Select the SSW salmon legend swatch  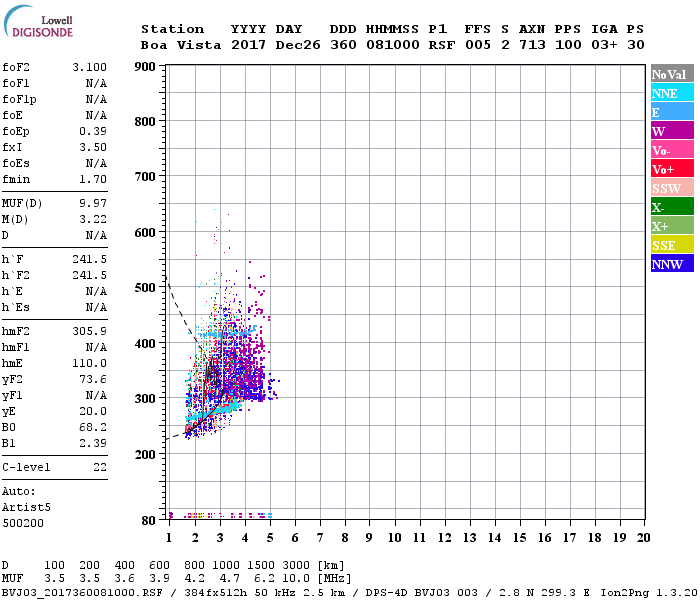click(x=672, y=188)
